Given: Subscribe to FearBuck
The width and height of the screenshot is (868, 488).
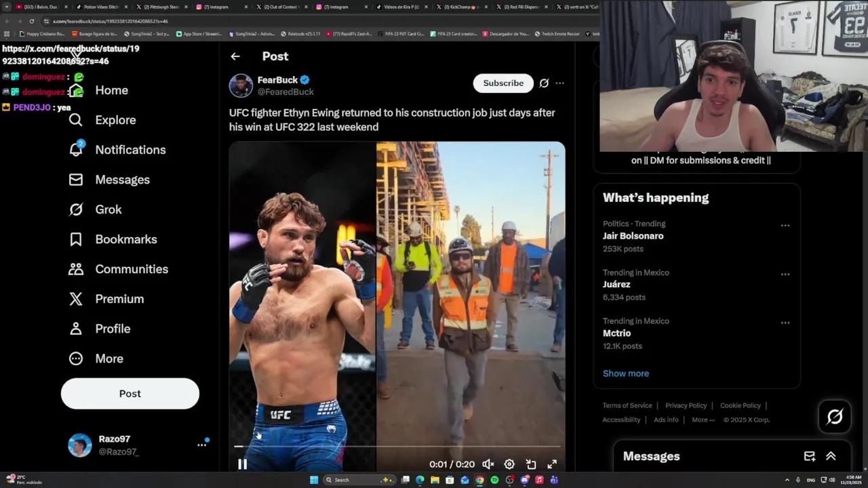Looking at the screenshot, I should [503, 83].
